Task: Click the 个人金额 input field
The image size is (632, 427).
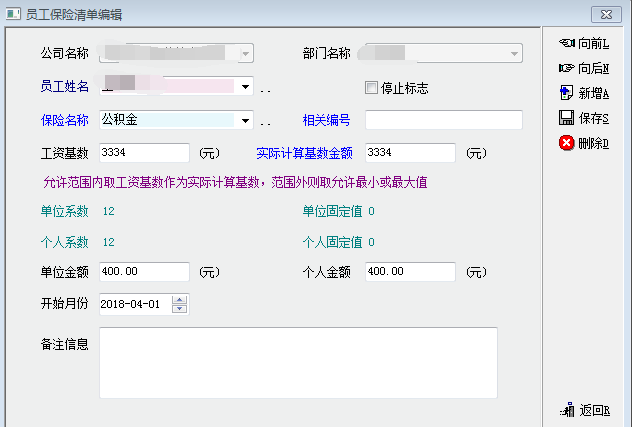Action: coord(410,272)
